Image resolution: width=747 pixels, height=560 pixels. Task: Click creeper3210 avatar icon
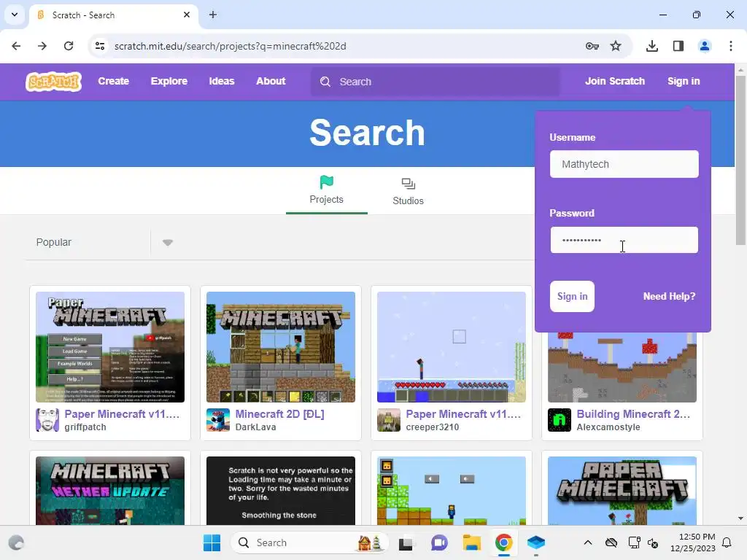point(389,420)
